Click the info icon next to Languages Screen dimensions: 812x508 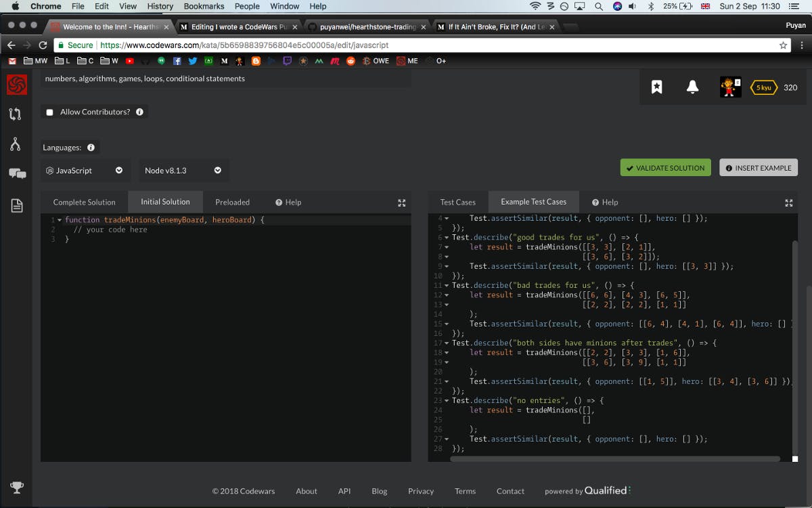pos(91,148)
